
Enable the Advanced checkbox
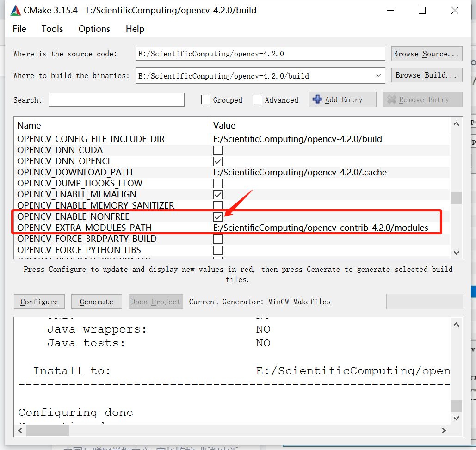[257, 99]
